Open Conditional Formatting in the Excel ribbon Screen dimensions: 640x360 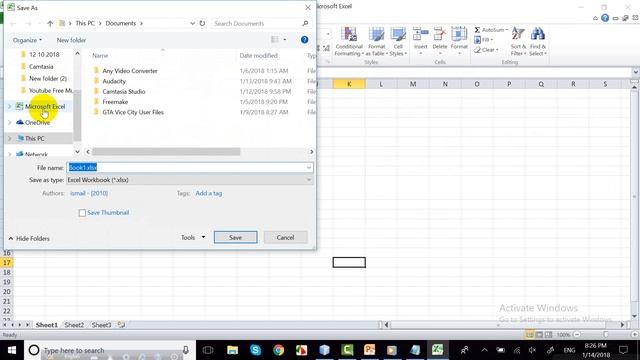349,42
